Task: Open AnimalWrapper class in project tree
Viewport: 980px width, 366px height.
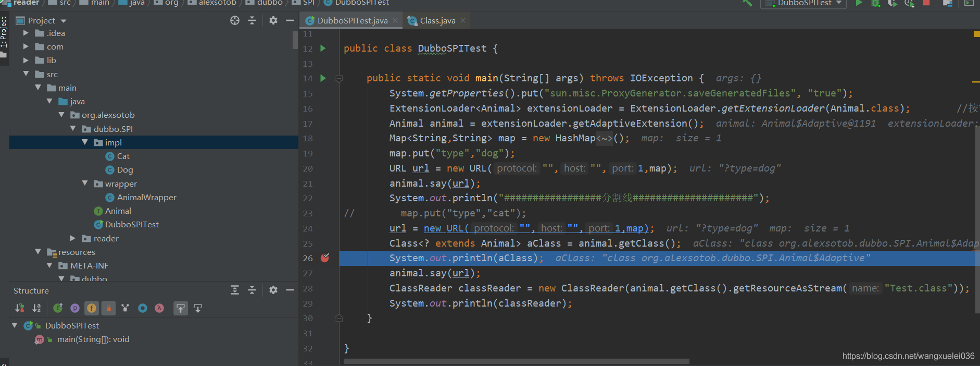Action: [146, 197]
